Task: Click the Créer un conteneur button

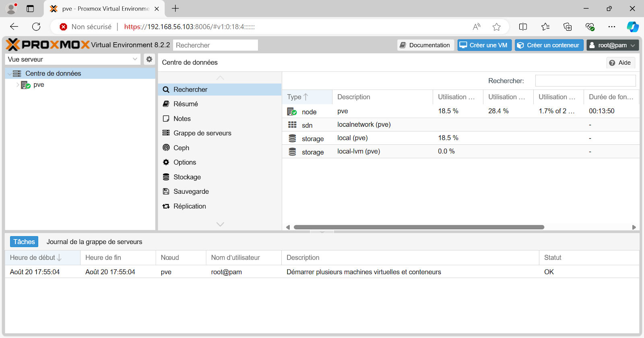Action: (549, 45)
